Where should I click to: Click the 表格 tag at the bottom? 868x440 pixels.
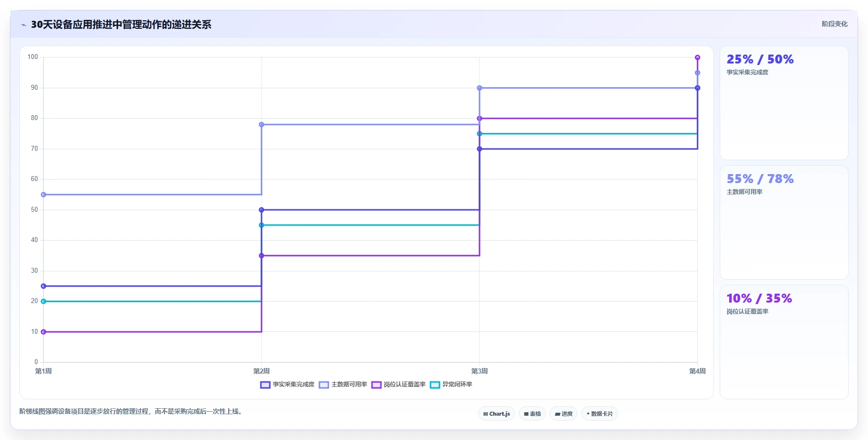tap(532, 414)
